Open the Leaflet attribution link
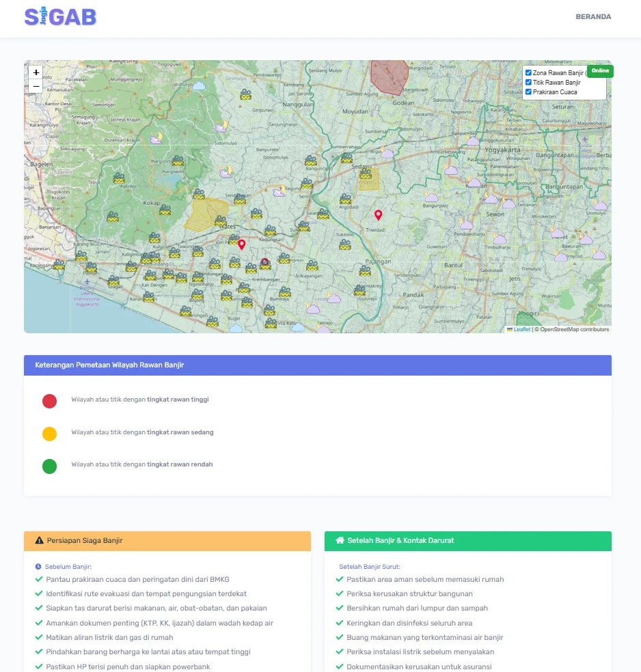This screenshot has height=672, width=641. tap(522, 329)
